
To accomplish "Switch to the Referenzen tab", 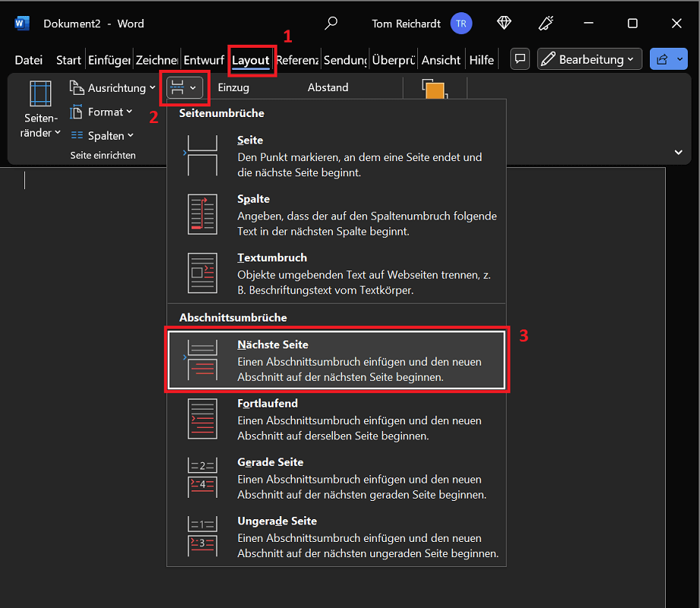I will coord(297,60).
